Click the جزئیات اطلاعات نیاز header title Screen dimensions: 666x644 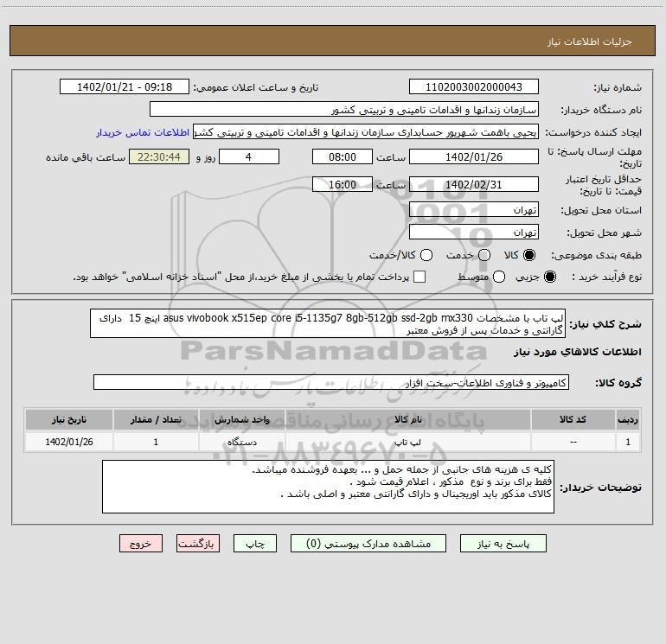click(590, 41)
